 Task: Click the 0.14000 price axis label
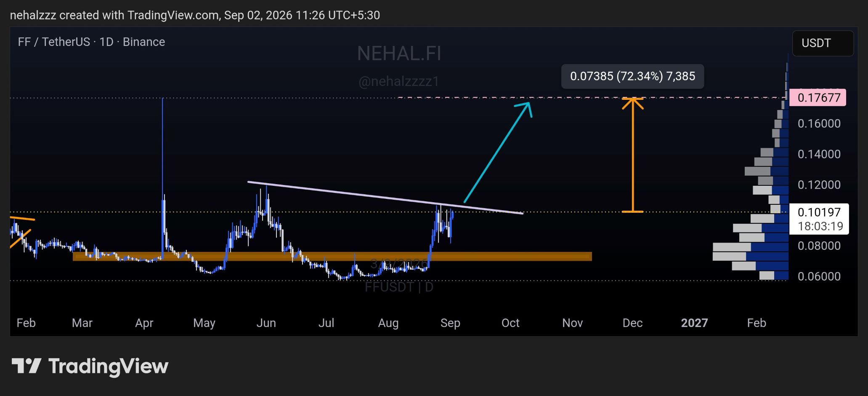pos(819,154)
